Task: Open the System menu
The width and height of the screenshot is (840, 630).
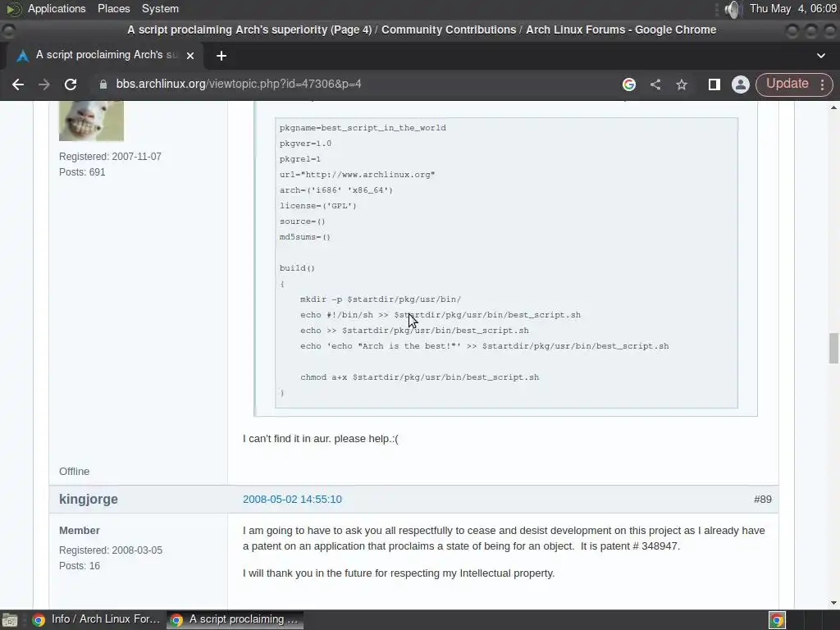Action: [160, 8]
